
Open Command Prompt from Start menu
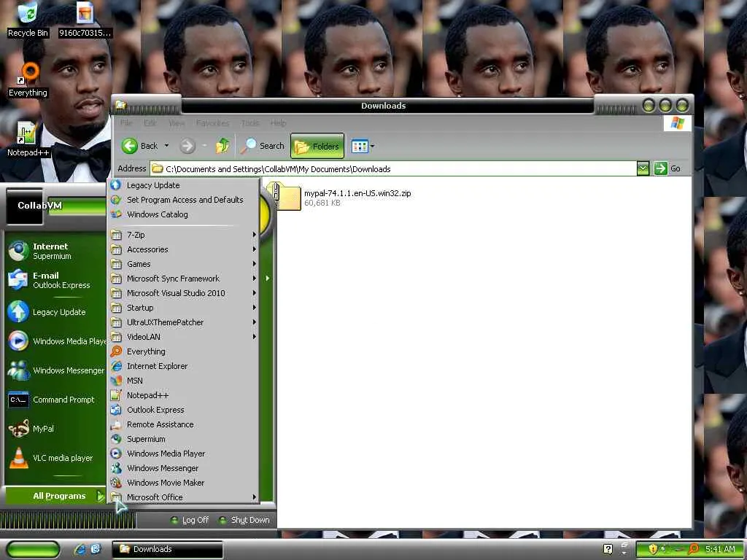(x=55, y=400)
